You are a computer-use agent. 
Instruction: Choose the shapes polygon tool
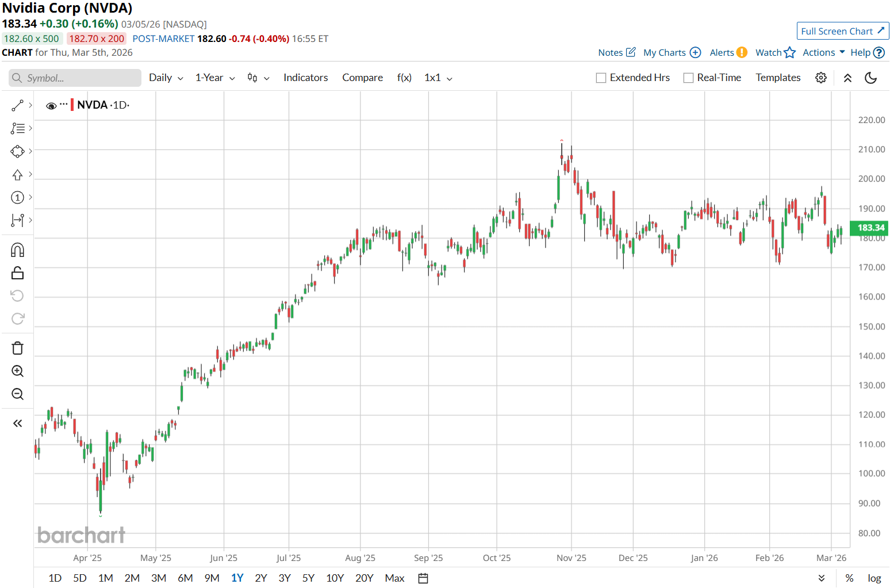pyautogui.click(x=17, y=151)
